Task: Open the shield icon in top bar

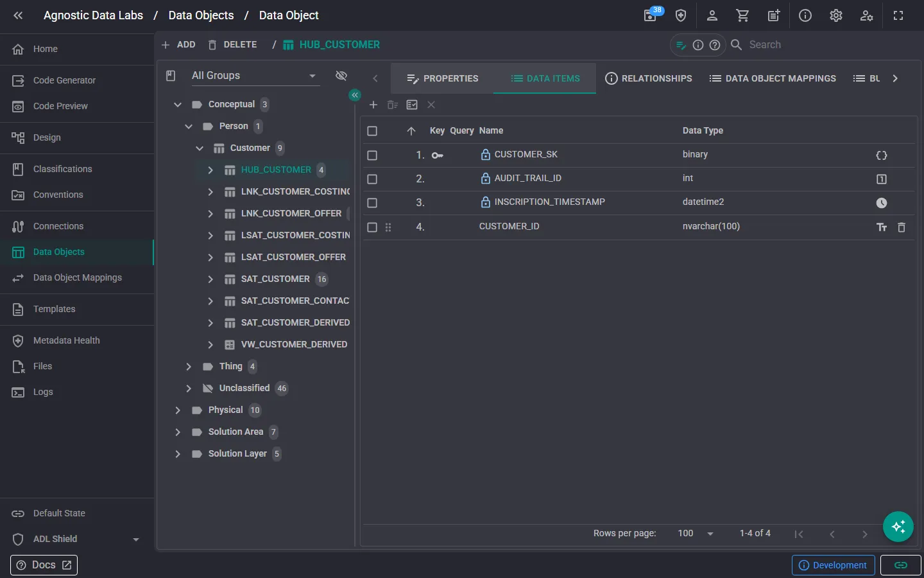Action: (x=681, y=15)
